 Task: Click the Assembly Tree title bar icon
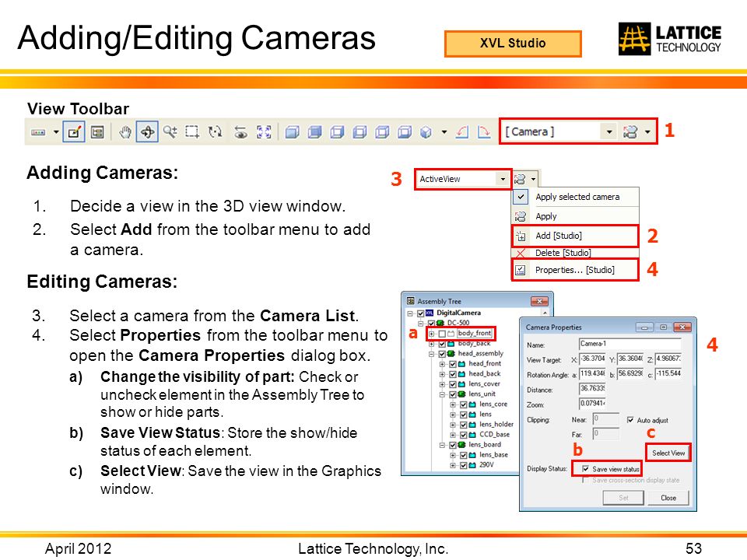coord(411,301)
